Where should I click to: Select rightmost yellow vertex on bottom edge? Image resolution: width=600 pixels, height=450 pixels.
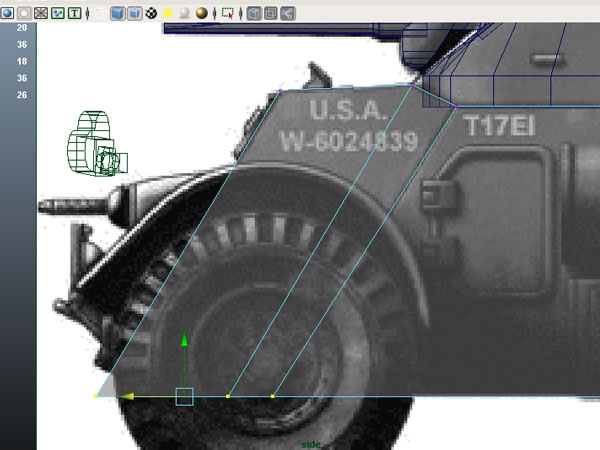(x=272, y=396)
